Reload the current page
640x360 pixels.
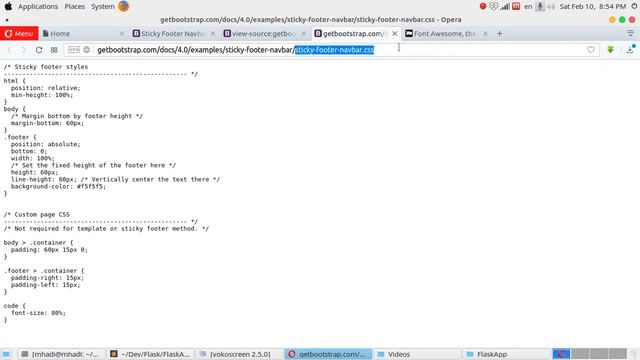(39, 50)
